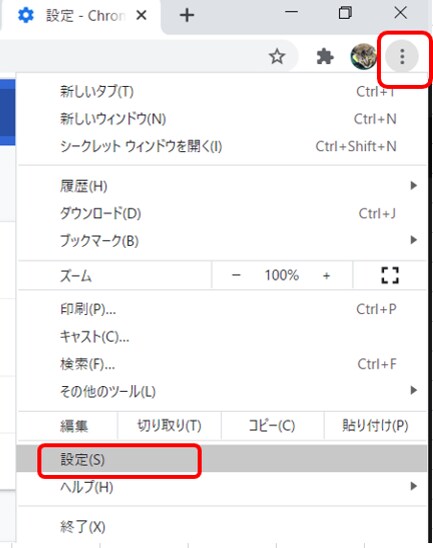This screenshot has height=548, width=433.
Task: Select the 設定 - Chrome tab
Action: [80, 16]
